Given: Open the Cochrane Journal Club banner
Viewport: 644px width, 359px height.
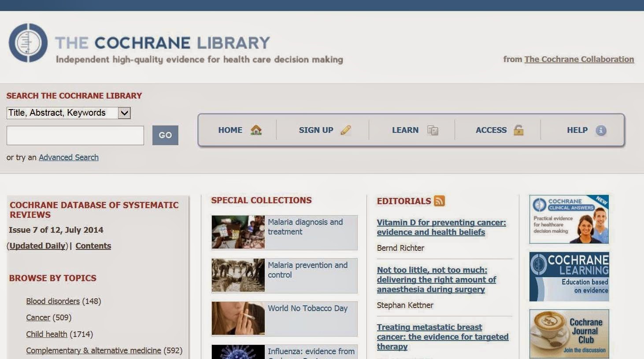Looking at the screenshot, I should point(569,334).
